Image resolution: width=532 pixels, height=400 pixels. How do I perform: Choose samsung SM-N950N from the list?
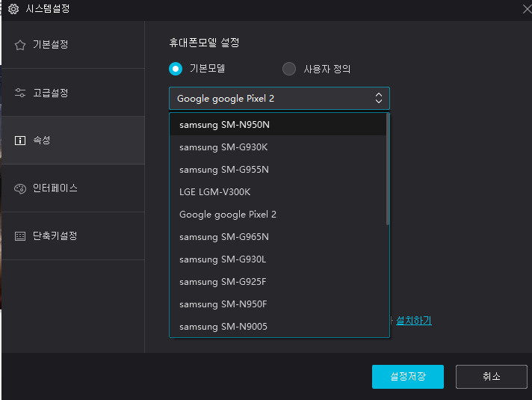point(277,125)
